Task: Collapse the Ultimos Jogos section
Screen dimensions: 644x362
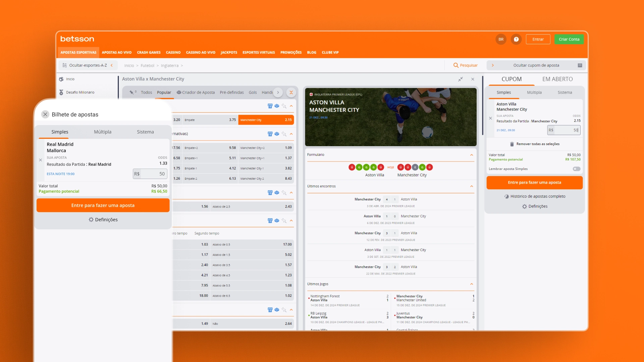Action: [472, 284]
